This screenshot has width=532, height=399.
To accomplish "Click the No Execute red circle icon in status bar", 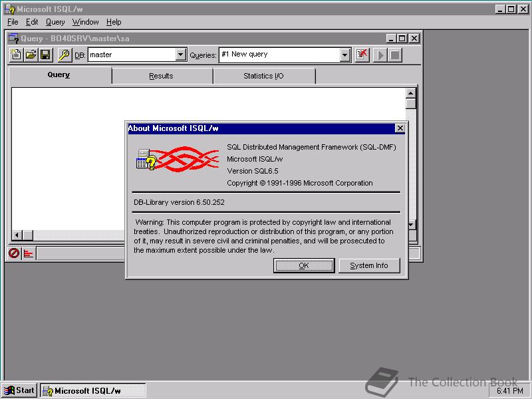I will [x=14, y=253].
